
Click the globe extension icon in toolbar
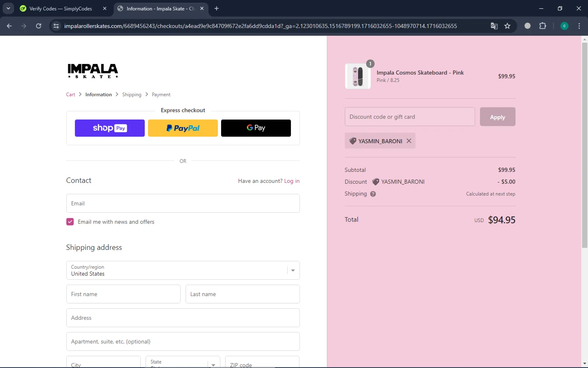click(528, 26)
